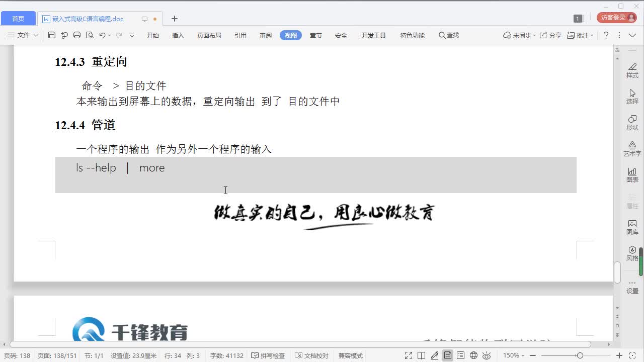Image resolution: width=644 pixels, height=362 pixels.
Task: Toggle 文档校对 proofreading in status bar
Action: (x=311, y=355)
